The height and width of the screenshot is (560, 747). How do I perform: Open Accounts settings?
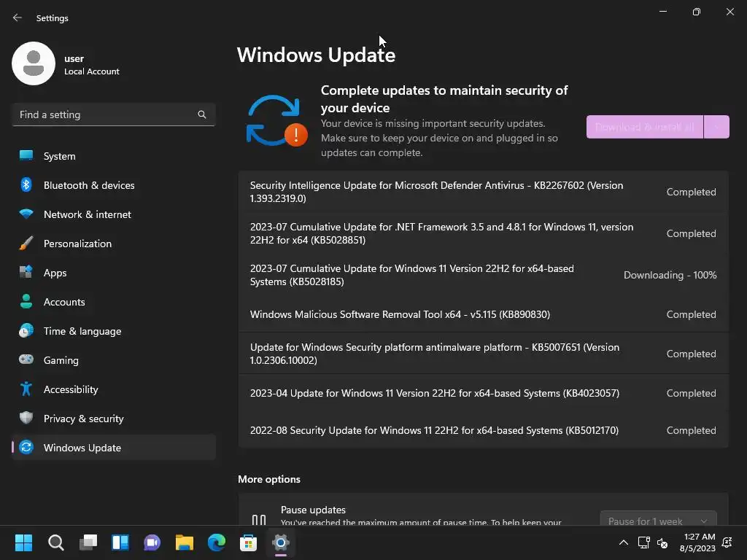click(113, 301)
